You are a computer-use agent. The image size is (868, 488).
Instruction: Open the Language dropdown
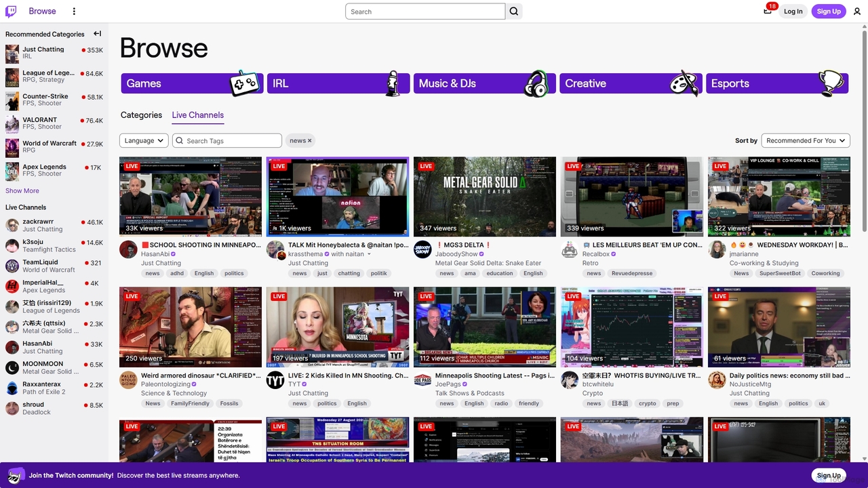click(x=144, y=140)
